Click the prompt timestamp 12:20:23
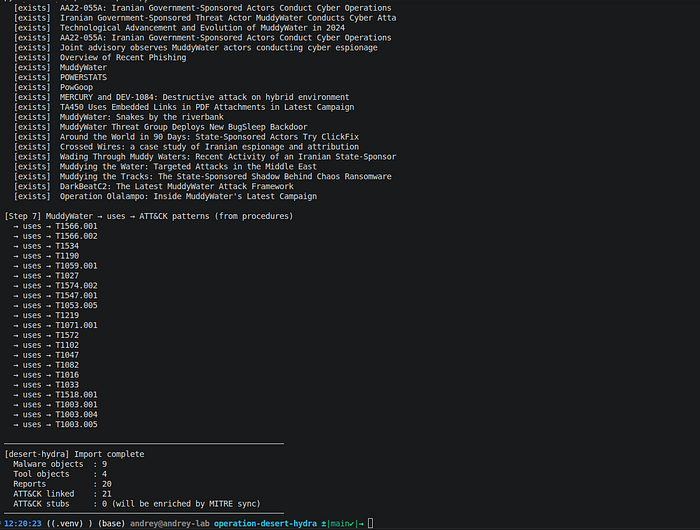Image resolution: width=700 pixels, height=530 pixels. (x=23, y=523)
